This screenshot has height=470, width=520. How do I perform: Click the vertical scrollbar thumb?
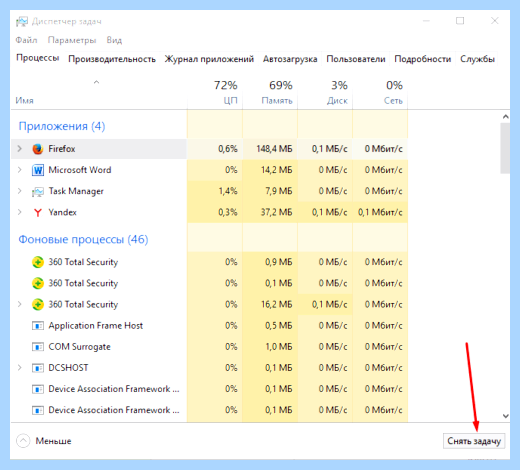click(505, 148)
